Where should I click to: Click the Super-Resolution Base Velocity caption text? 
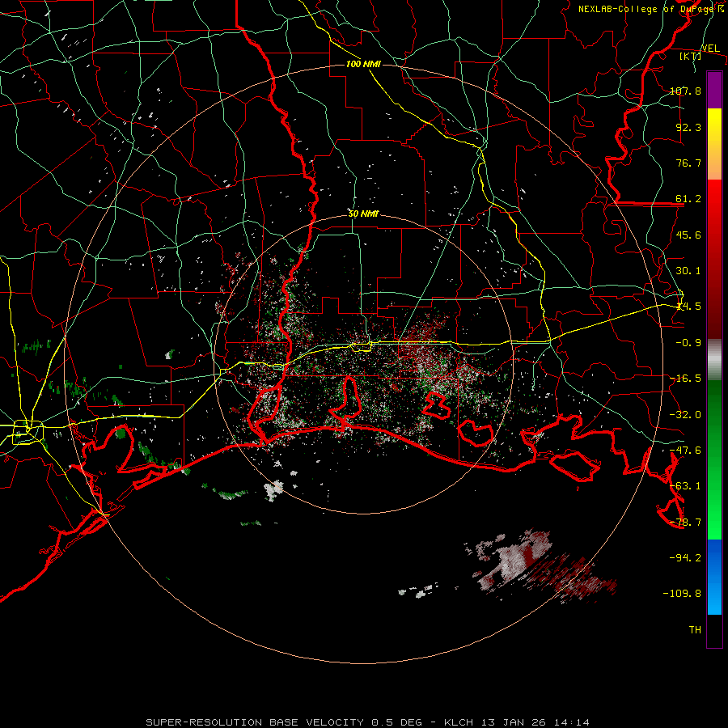(368, 722)
